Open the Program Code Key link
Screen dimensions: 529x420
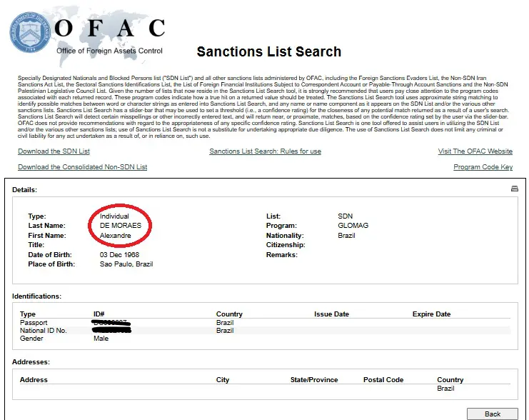pos(483,166)
